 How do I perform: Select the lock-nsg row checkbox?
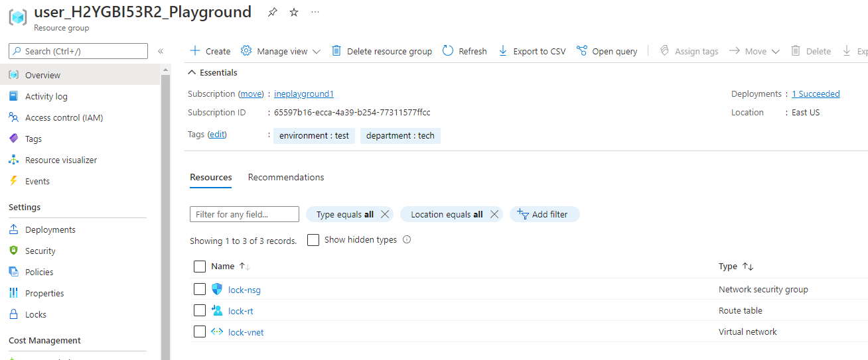tap(200, 289)
